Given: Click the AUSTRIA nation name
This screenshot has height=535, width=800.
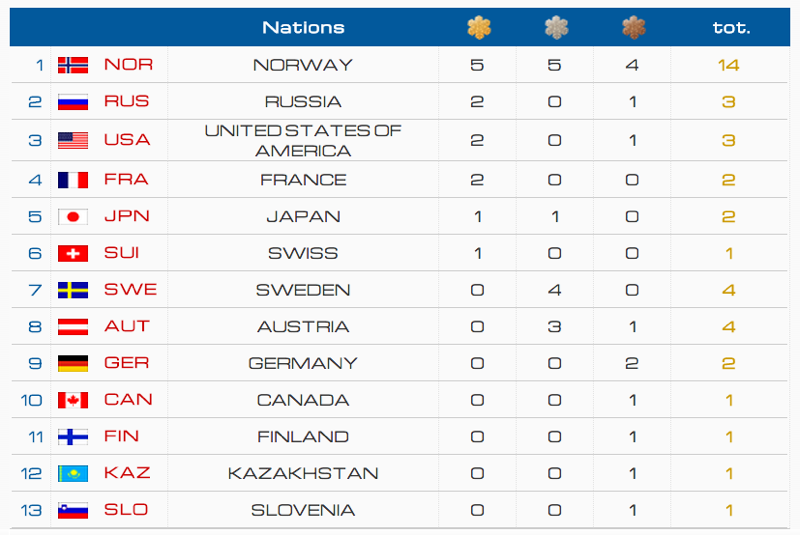Looking at the screenshot, I should (303, 327).
